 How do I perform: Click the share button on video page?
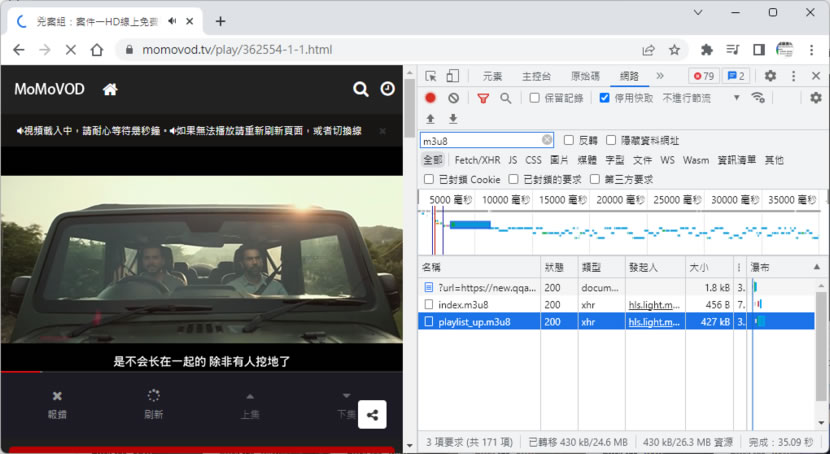point(372,415)
